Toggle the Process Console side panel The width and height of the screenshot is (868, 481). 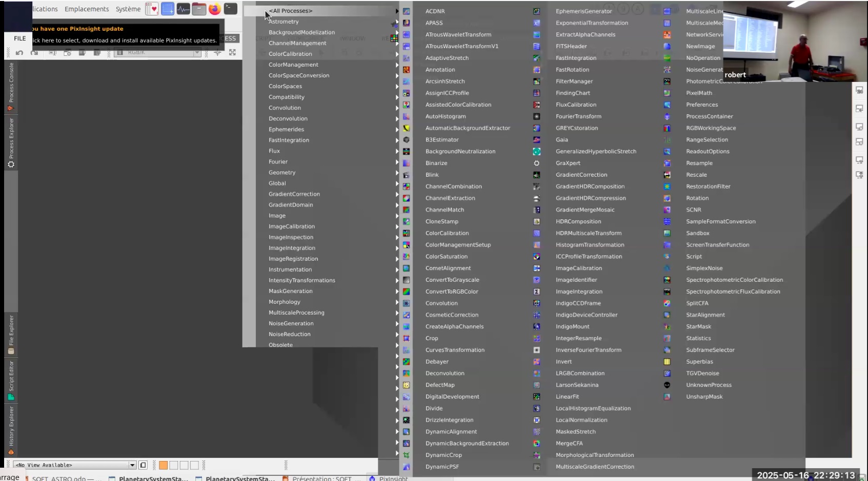pos(11,86)
